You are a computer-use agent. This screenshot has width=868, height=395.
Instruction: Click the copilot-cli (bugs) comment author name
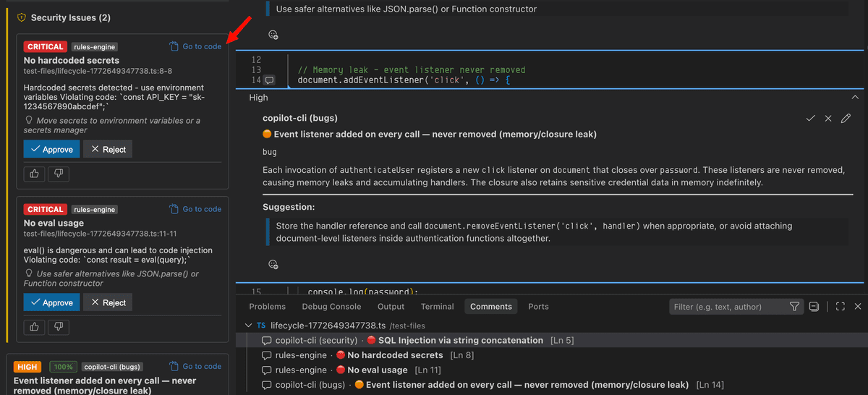300,118
